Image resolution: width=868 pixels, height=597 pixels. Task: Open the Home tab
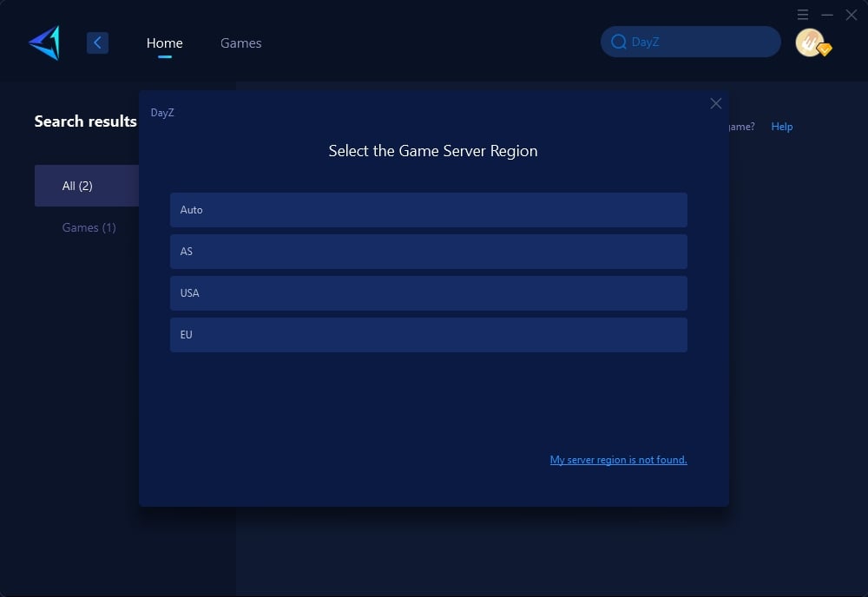[164, 43]
